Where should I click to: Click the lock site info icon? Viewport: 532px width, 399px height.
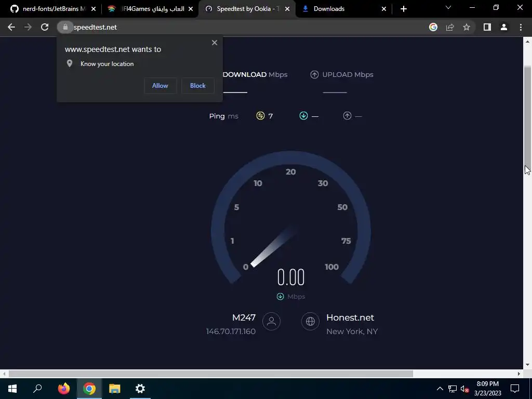[x=65, y=27]
